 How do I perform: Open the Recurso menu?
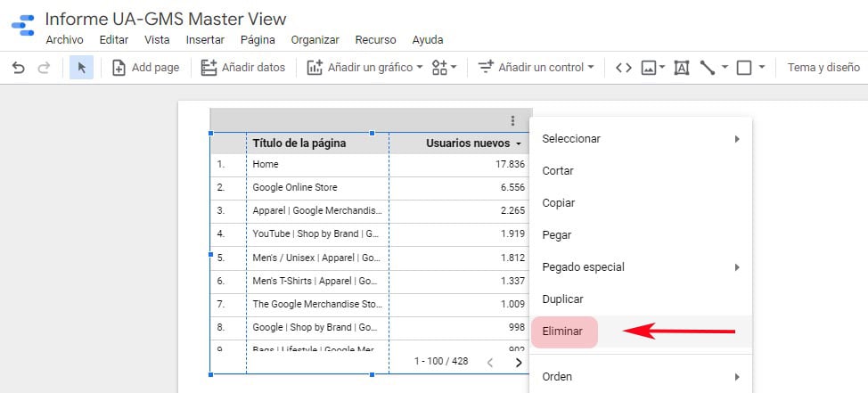pos(376,40)
